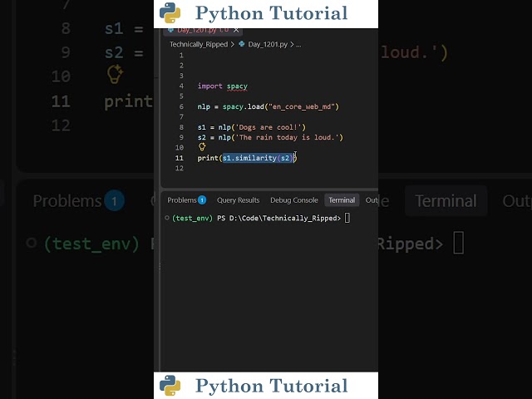532x399 pixels.
Task: Select the Day_1201.py editor tab
Action: [x=202, y=30]
